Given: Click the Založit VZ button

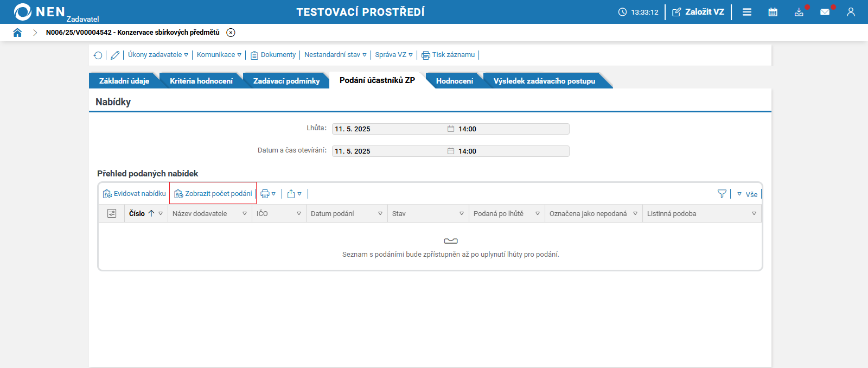Looking at the screenshot, I should pyautogui.click(x=698, y=12).
